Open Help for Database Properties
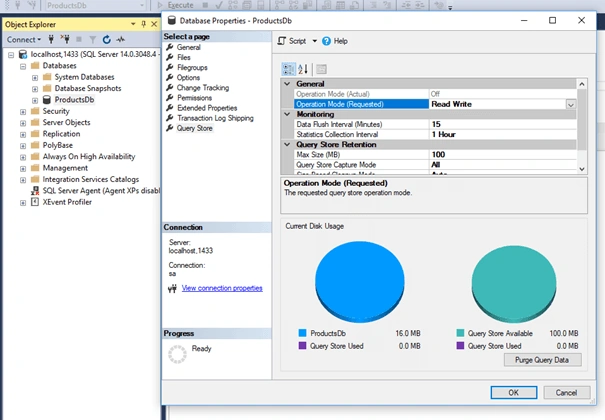This screenshot has height=420, width=605. click(335, 41)
